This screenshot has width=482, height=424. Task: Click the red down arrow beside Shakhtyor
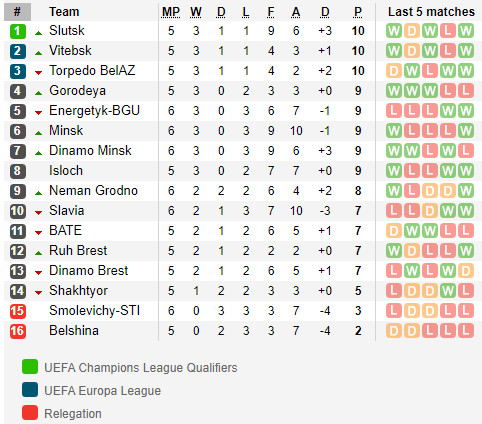pyautogui.click(x=39, y=293)
